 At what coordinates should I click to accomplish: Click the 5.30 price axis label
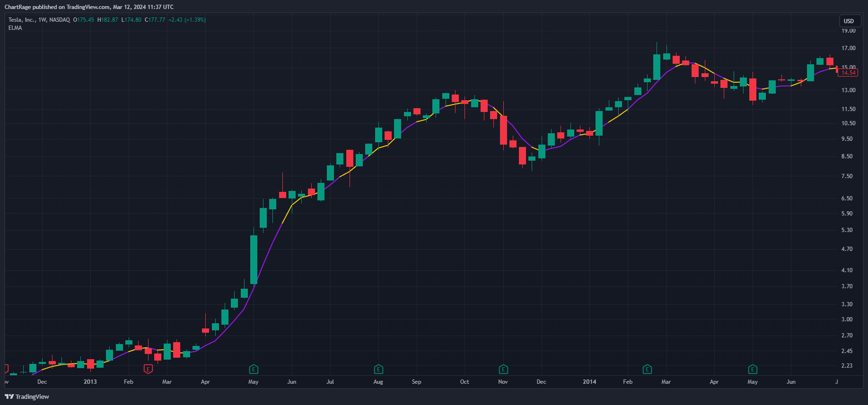click(847, 230)
